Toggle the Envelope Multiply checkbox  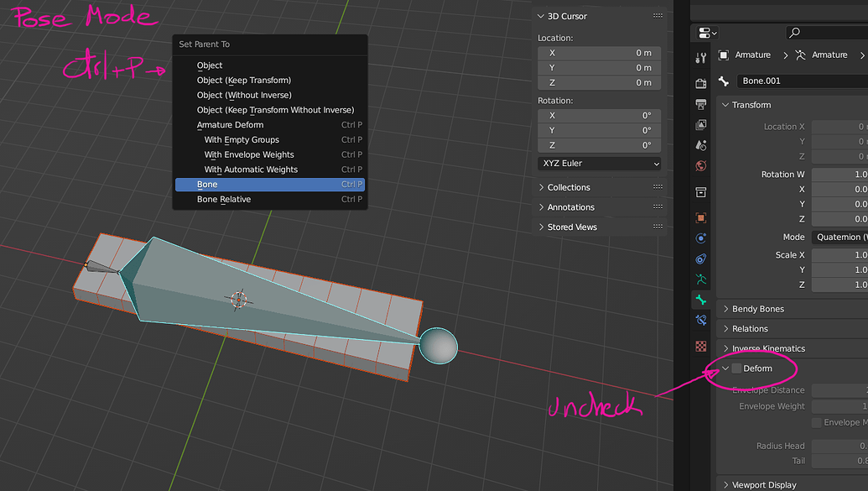click(x=817, y=422)
